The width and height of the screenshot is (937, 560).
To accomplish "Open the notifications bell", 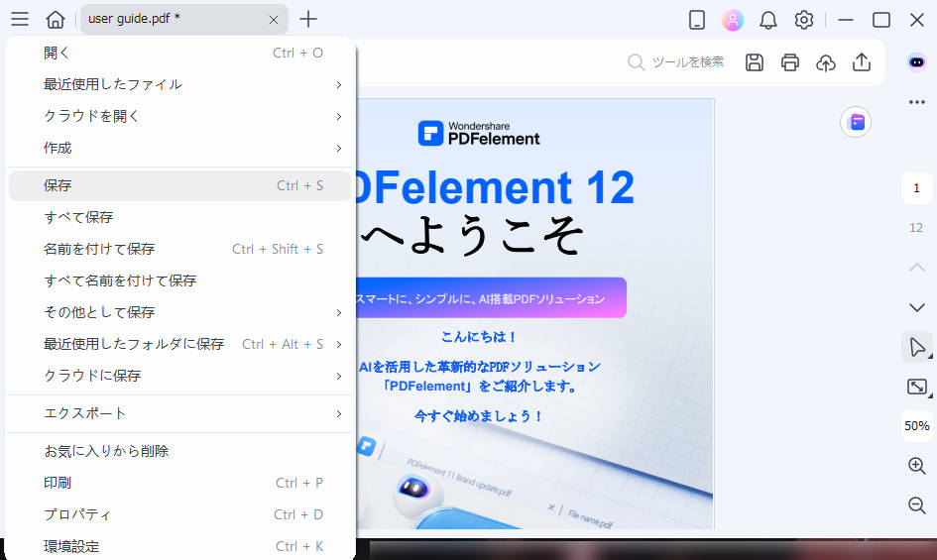I will coord(768,20).
